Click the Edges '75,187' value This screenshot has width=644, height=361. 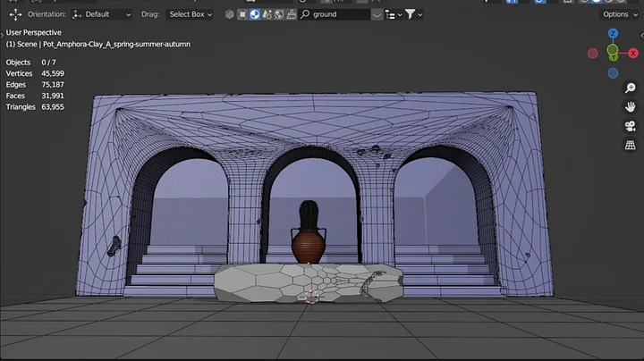(53, 85)
